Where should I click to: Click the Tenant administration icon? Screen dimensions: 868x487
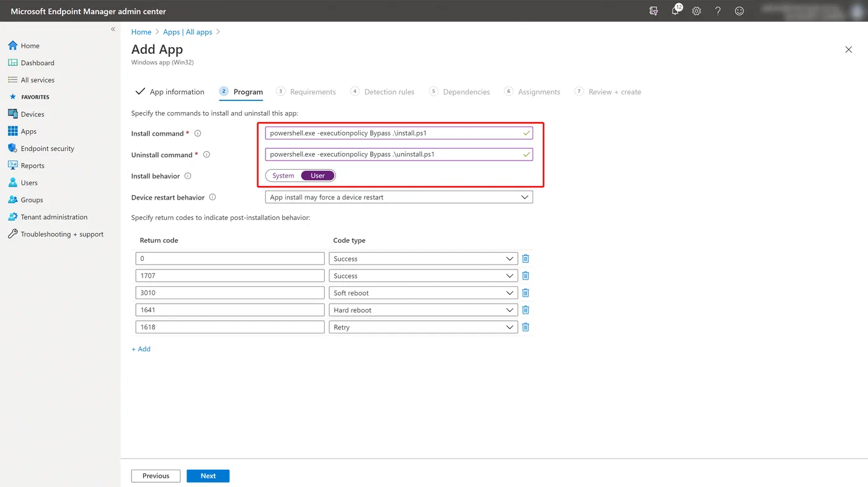click(12, 217)
